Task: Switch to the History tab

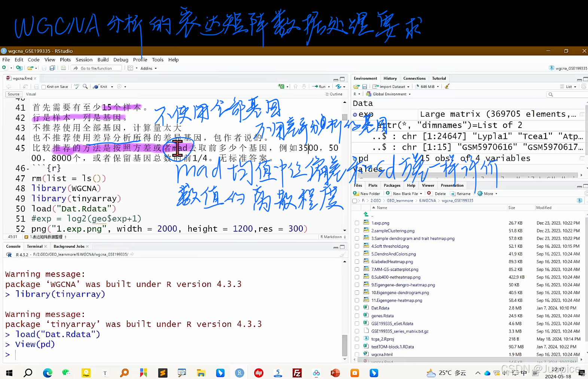Action: click(x=390, y=78)
